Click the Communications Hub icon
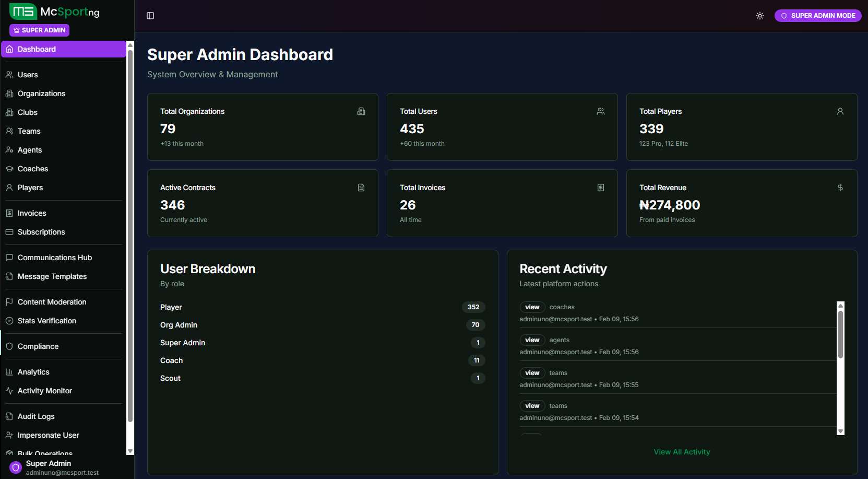868x479 pixels. tap(9, 257)
